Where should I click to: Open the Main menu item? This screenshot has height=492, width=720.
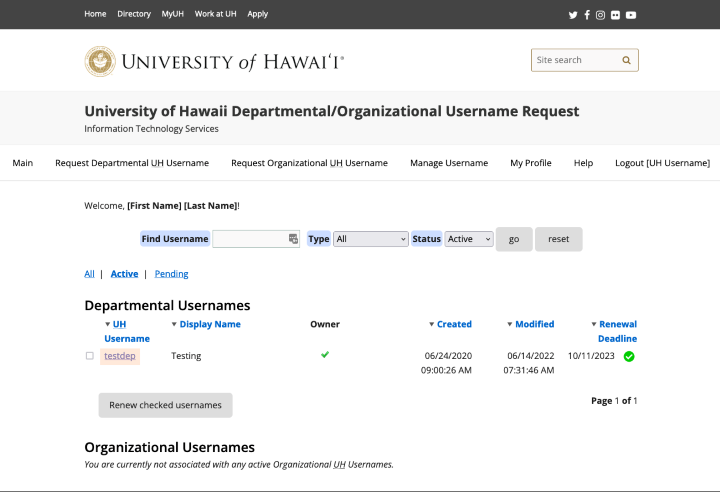[x=22, y=163]
